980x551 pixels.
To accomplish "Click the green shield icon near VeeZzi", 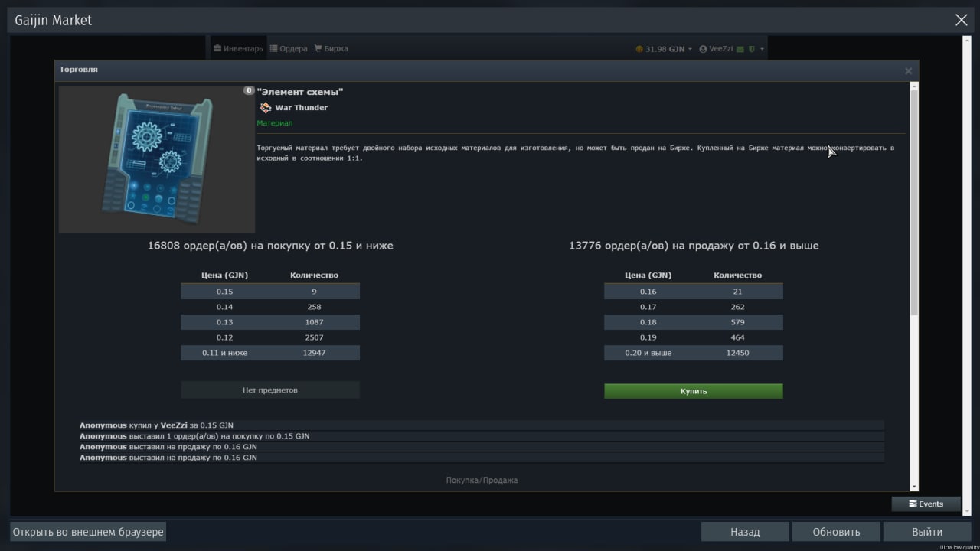I will pyautogui.click(x=752, y=49).
